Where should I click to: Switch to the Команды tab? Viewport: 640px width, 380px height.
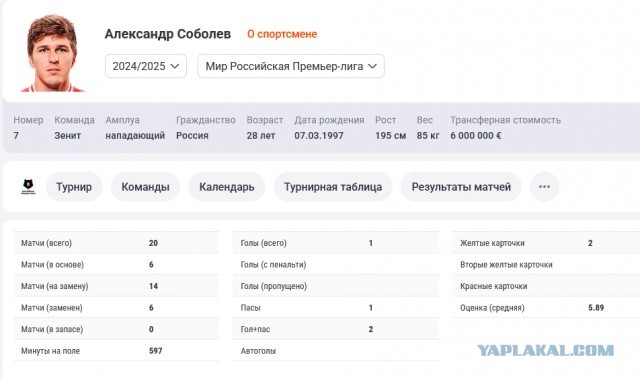tap(145, 187)
